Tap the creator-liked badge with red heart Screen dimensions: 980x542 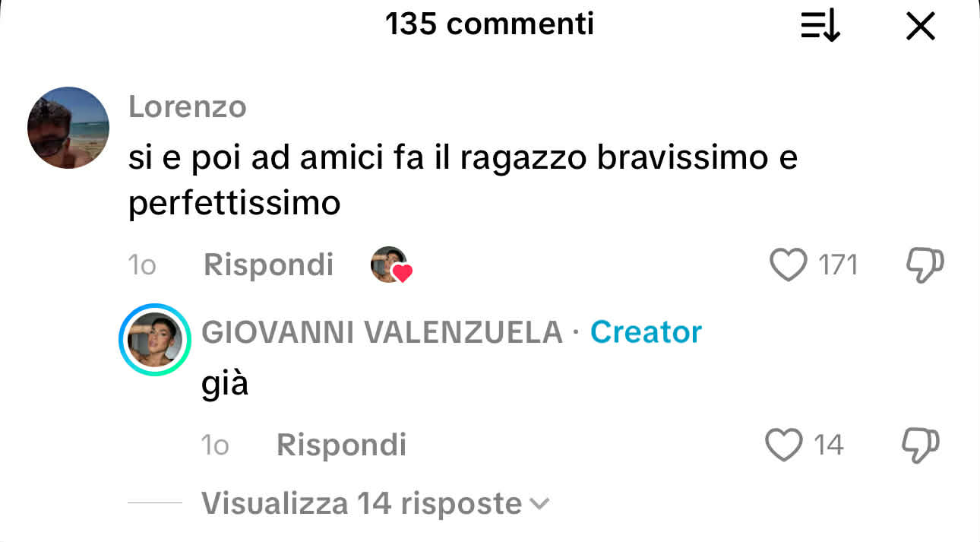(390, 265)
